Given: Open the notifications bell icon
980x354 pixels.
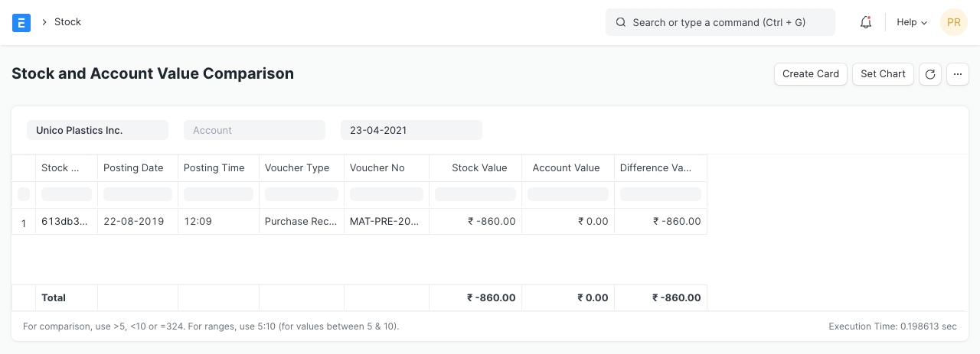Looking at the screenshot, I should click(866, 22).
